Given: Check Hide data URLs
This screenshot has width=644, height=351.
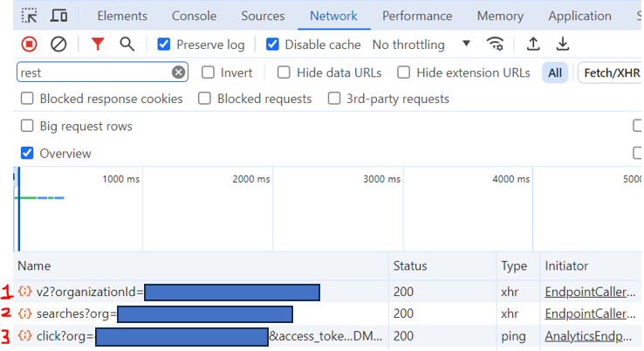Looking at the screenshot, I should [x=284, y=72].
